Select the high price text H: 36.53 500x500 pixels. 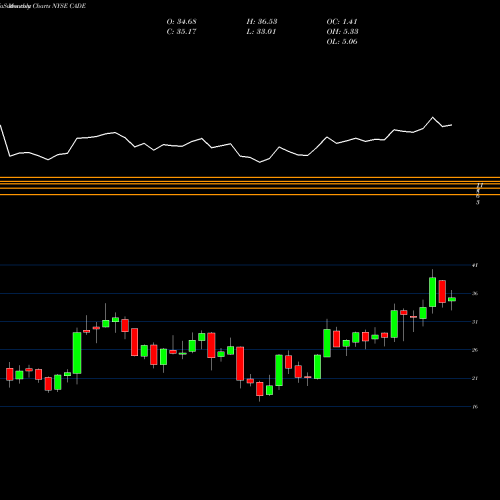pyautogui.click(x=262, y=22)
